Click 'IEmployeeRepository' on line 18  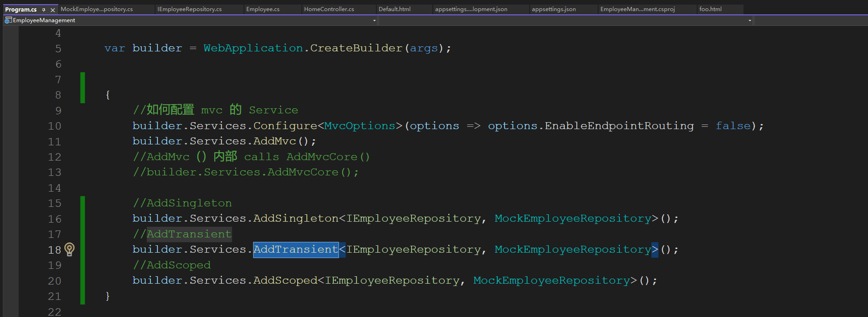pyautogui.click(x=414, y=249)
